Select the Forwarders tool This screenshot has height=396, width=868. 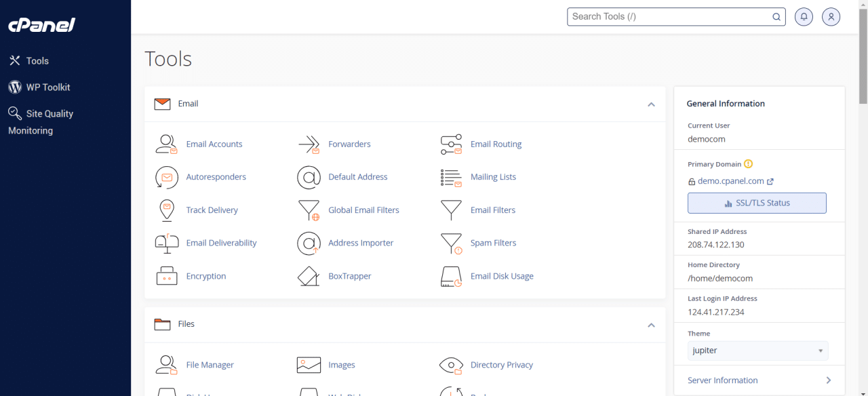click(x=349, y=144)
